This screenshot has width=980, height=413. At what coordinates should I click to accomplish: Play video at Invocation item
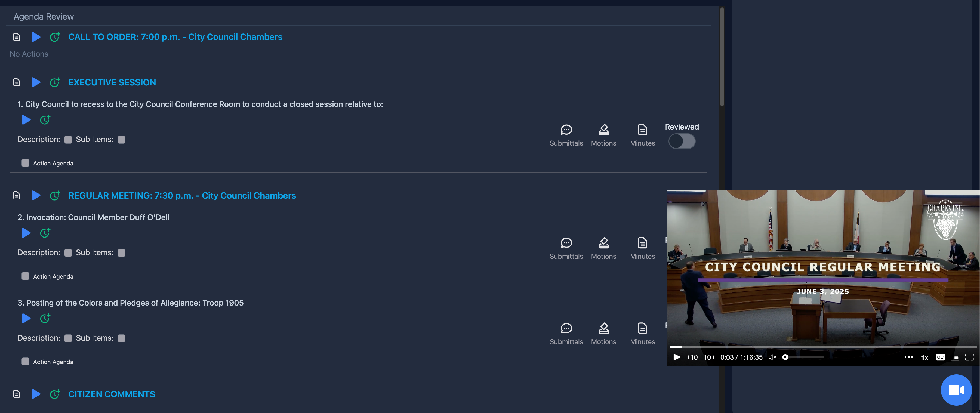pyautogui.click(x=26, y=233)
